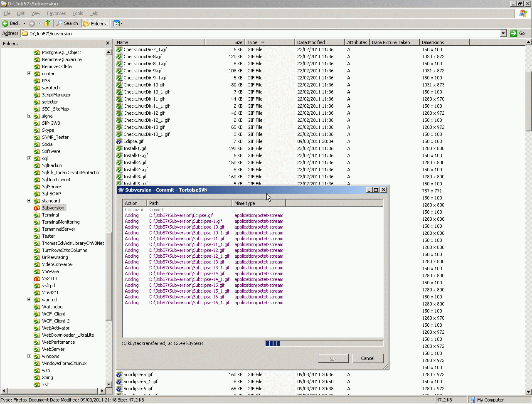Expand the windows folder tree node
The image size is (532, 404).
click(x=29, y=356)
